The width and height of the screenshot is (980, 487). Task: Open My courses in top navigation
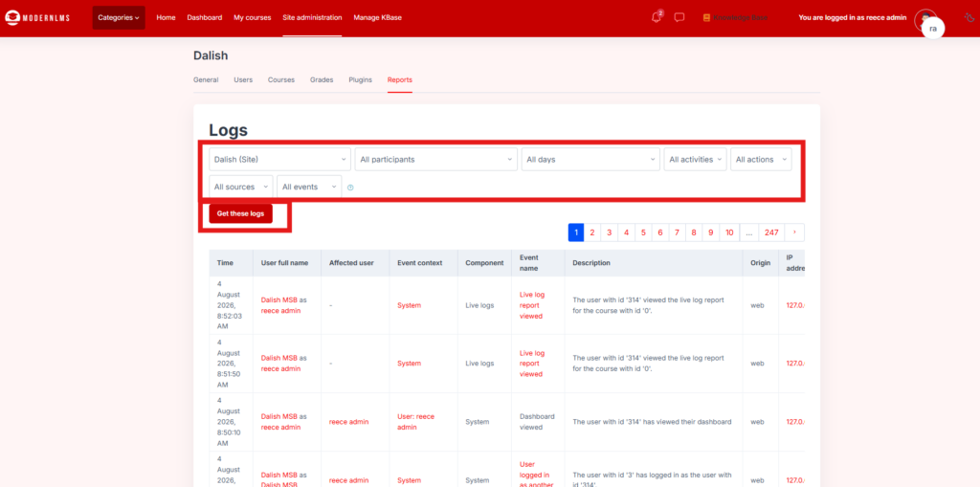tap(253, 17)
